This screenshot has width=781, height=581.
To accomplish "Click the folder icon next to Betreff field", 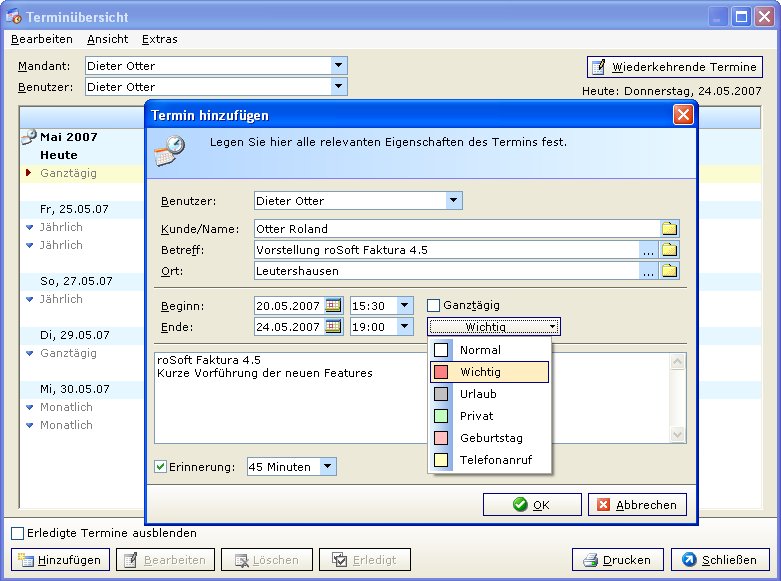I will point(670,249).
